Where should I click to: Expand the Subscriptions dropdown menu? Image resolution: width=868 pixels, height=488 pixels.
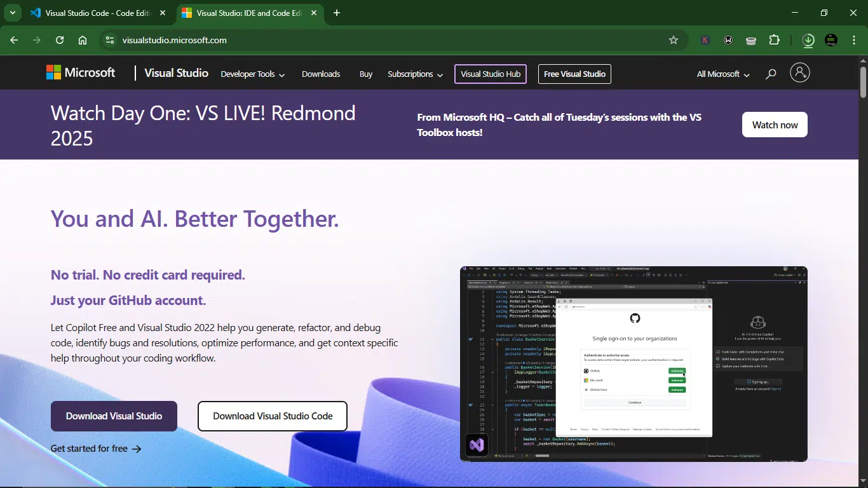click(x=415, y=74)
